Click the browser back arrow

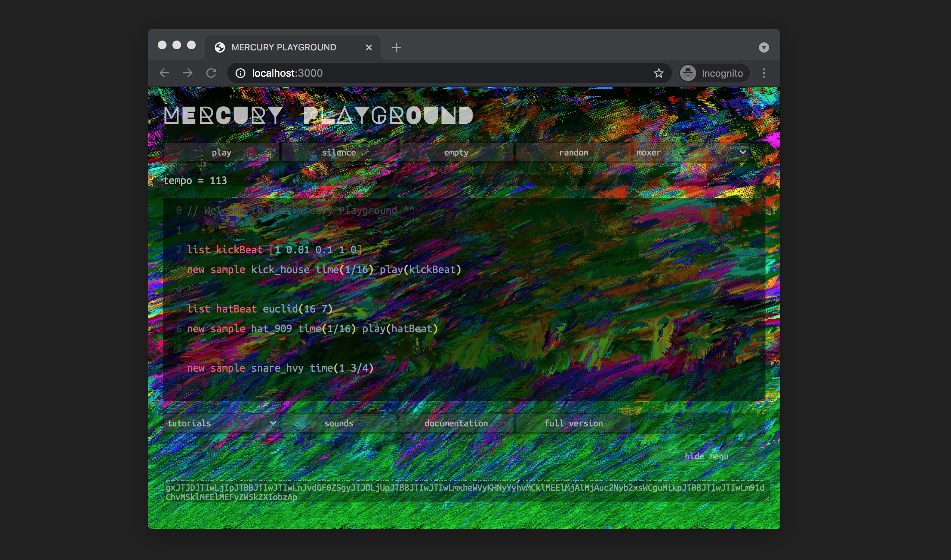pyautogui.click(x=164, y=73)
